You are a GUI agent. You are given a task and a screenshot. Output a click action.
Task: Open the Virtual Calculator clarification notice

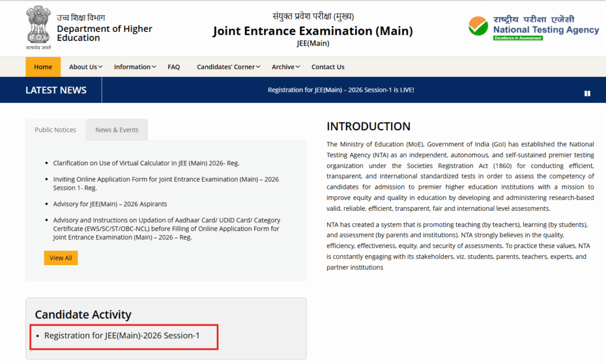146,163
